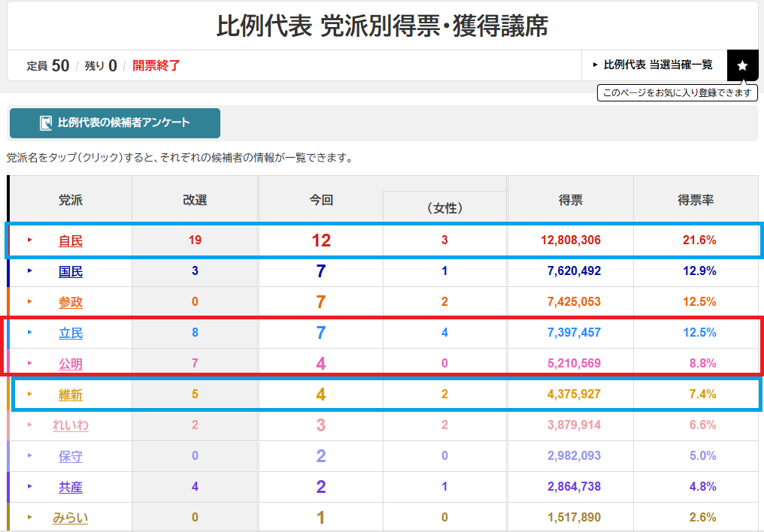
Task: Click the star favorite icon
Action: coord(742,65)
